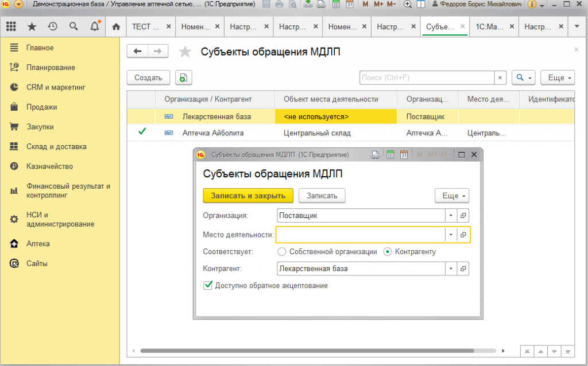The width and height of the screenshot is (588, 366).
Task: Click the <не используется> cell
Action: pyautogui.click(x=335, y=116)
